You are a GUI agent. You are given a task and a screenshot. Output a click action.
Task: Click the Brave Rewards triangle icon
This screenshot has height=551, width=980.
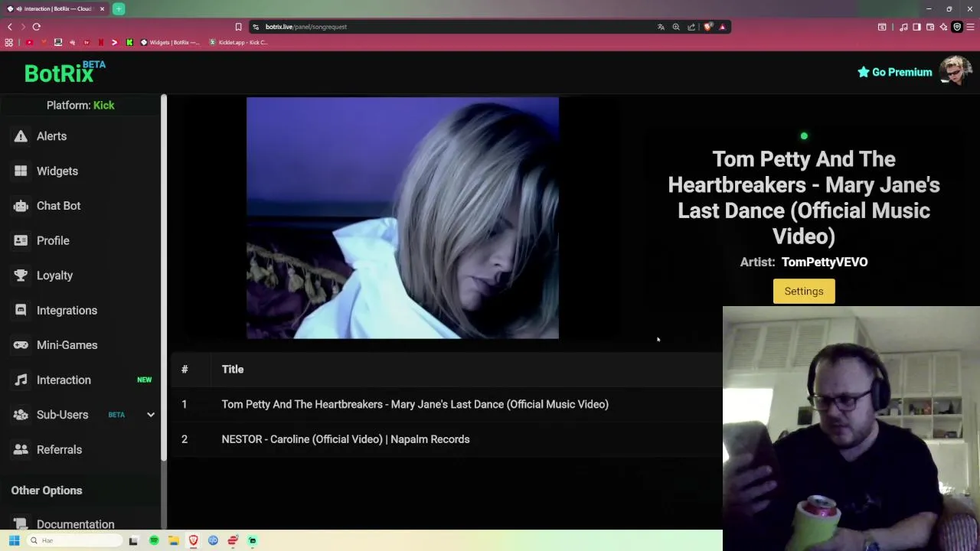pos(722,27)
